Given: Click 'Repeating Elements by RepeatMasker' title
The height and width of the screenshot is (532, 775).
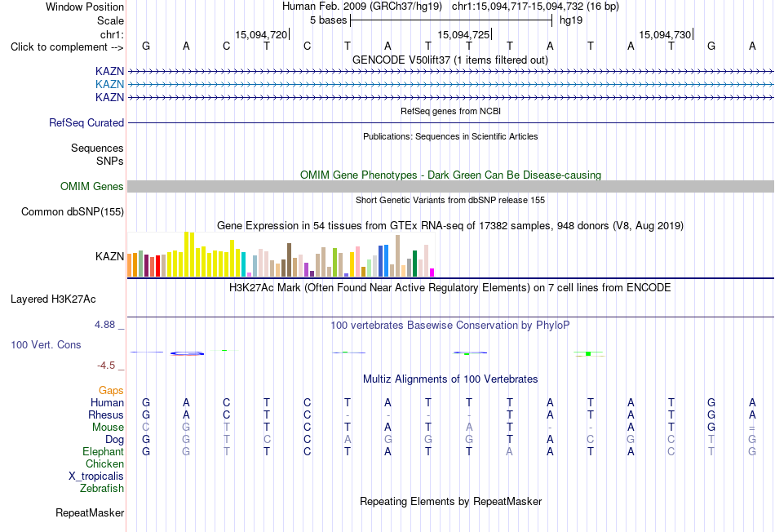Looking at the screenshot, I should click(x=450, y=501).
